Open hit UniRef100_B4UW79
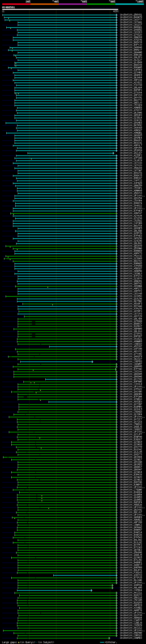Image resolution: width=146 pixels, height=644 pixels. [131, 17]
